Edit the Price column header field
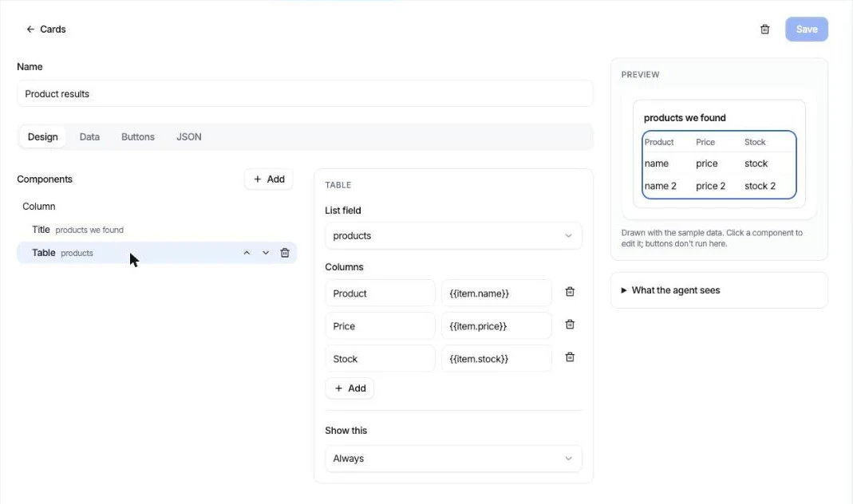 [380, 326]
